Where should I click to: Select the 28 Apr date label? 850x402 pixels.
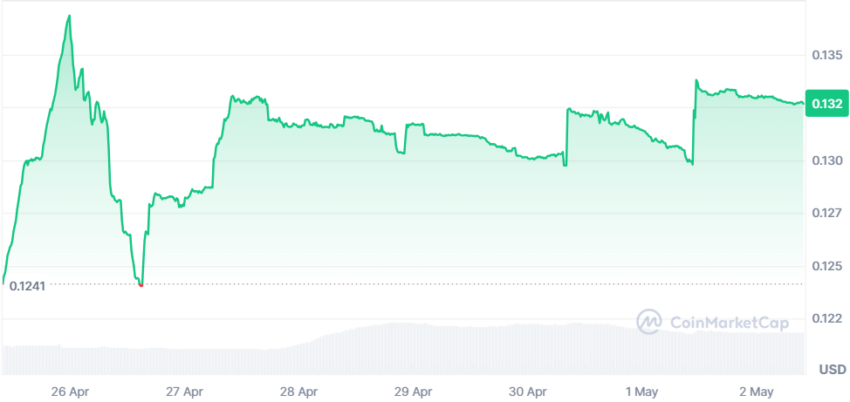pyautogui.click(x=300, y=391)
